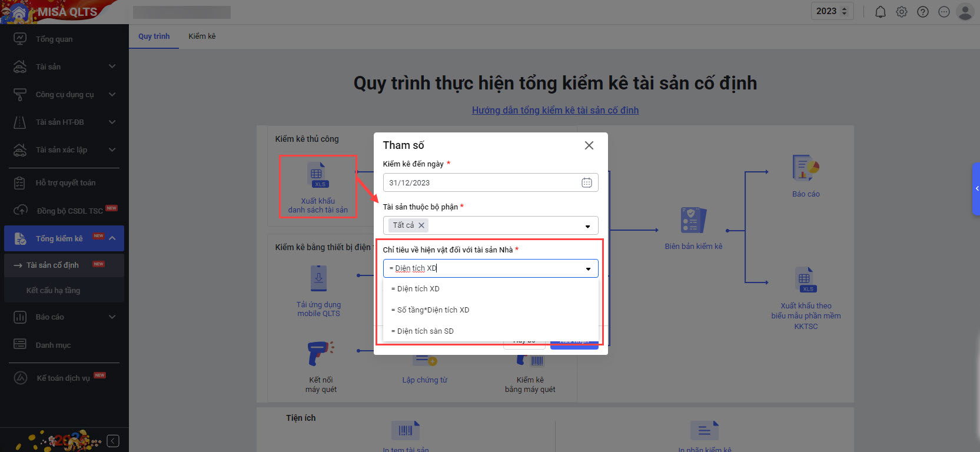Click the Lập chứng từ label
This screenshot has width=980, height=452.
[425, 380]
